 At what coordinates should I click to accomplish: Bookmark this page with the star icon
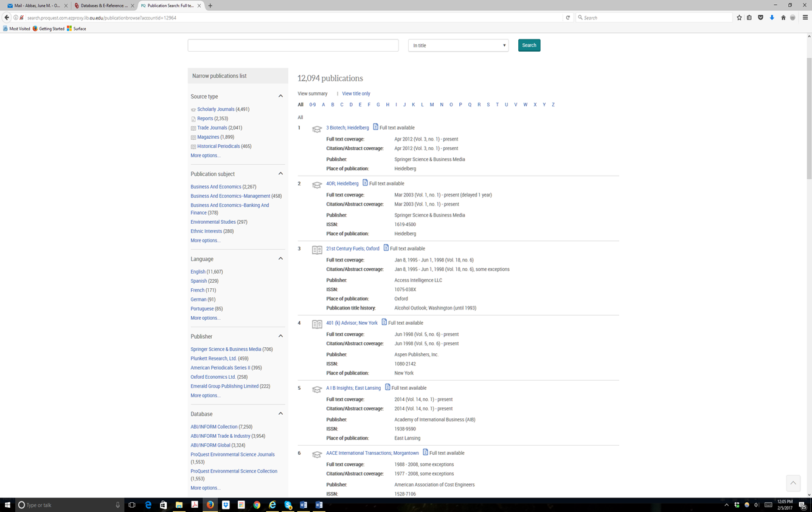pos(739,18)
